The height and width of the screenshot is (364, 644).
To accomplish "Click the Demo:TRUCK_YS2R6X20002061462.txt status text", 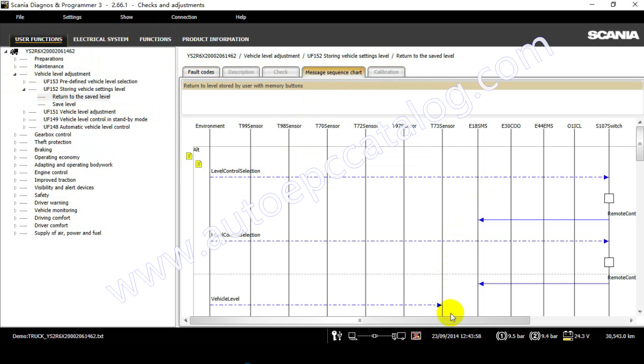I will (58, 336).
